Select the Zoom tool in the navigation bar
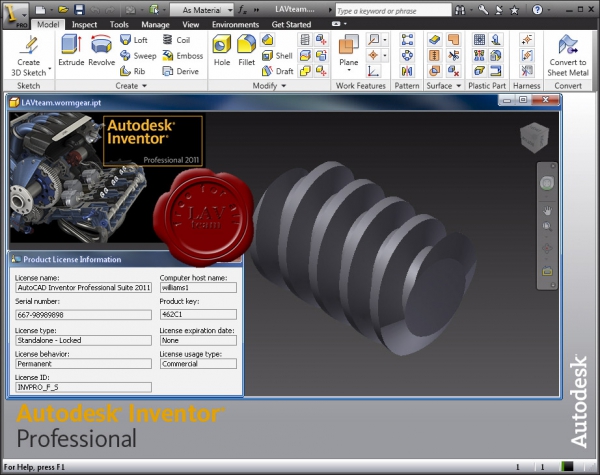 click(547, 226)
